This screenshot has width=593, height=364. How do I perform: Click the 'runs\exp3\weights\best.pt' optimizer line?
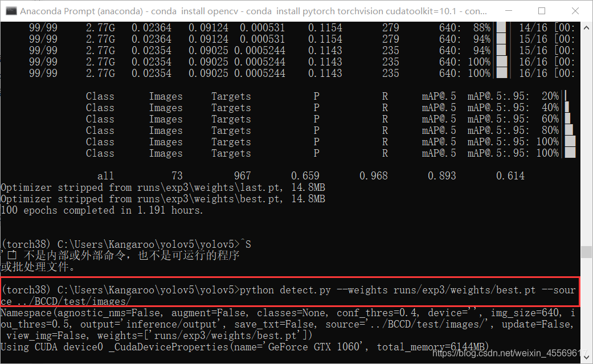[162, 199]
